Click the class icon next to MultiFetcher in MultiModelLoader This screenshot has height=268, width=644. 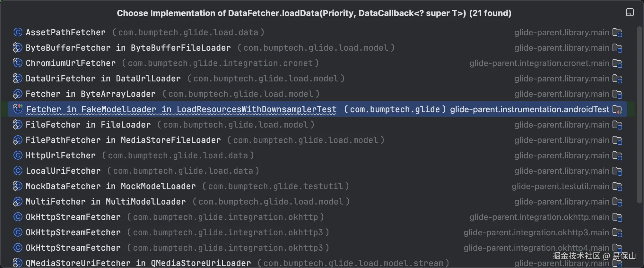pos(18,201)
